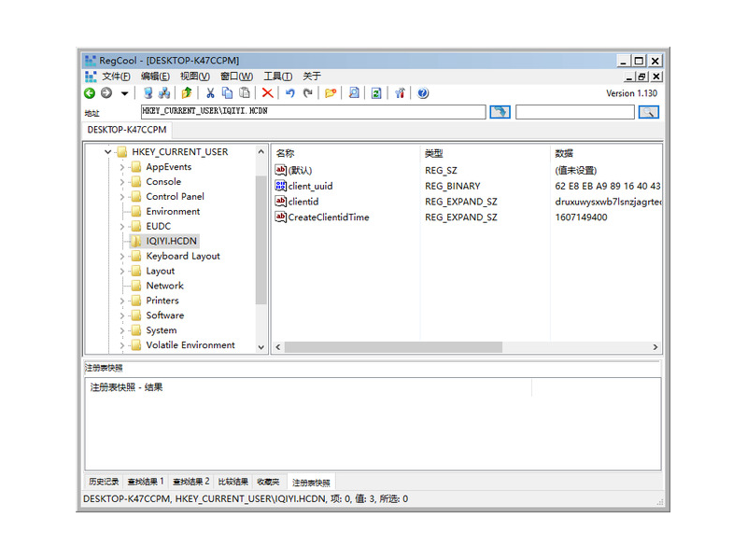Expand the Console tree node

pyautogui.click(x=122, y=182)
